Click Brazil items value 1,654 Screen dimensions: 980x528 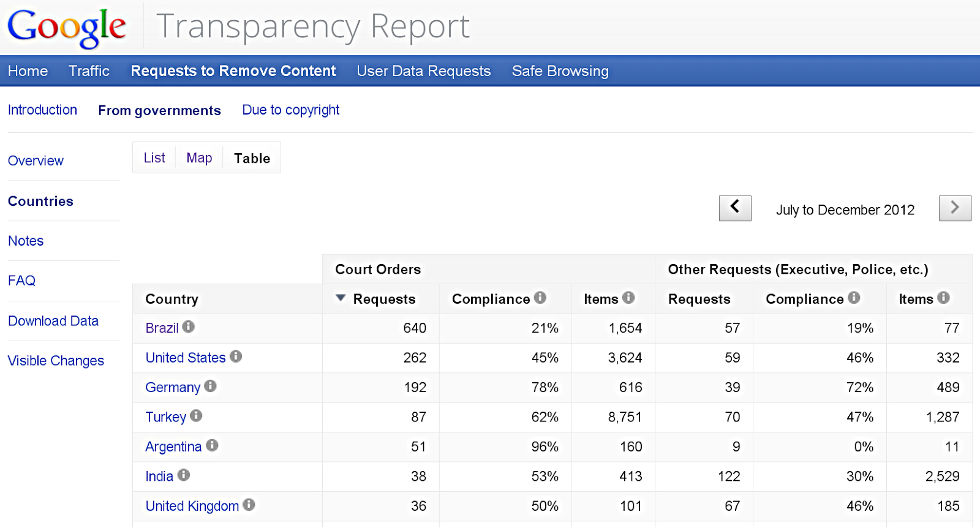click(625, 328)
